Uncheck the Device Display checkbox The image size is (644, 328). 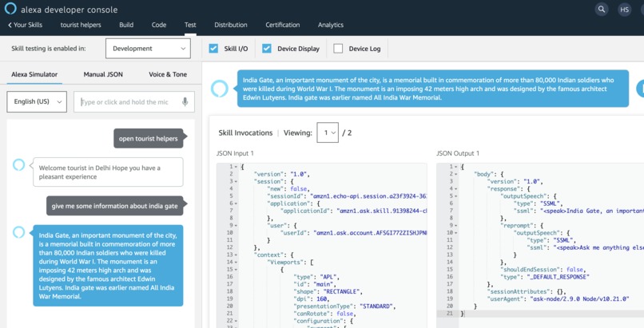coord(267,49)
